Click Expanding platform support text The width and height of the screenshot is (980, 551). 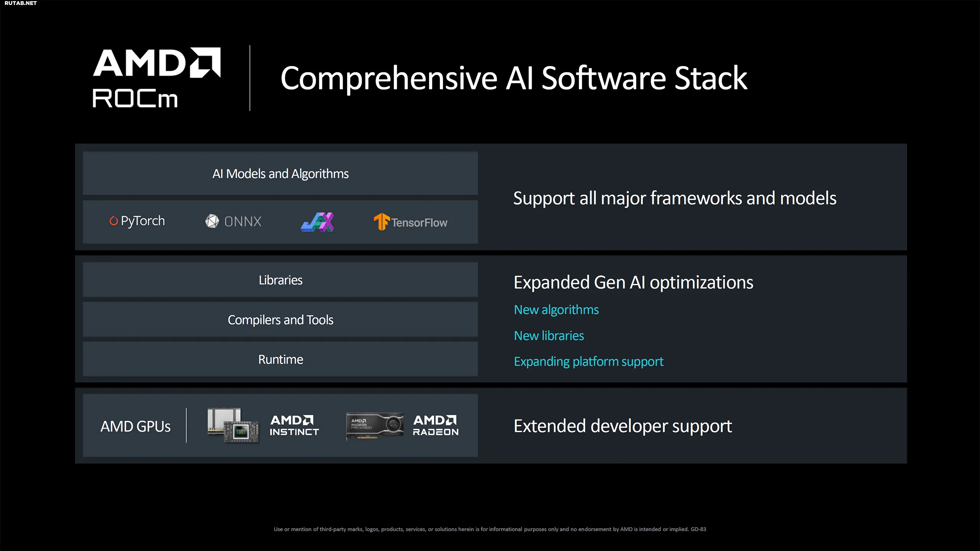coord(588,362)
